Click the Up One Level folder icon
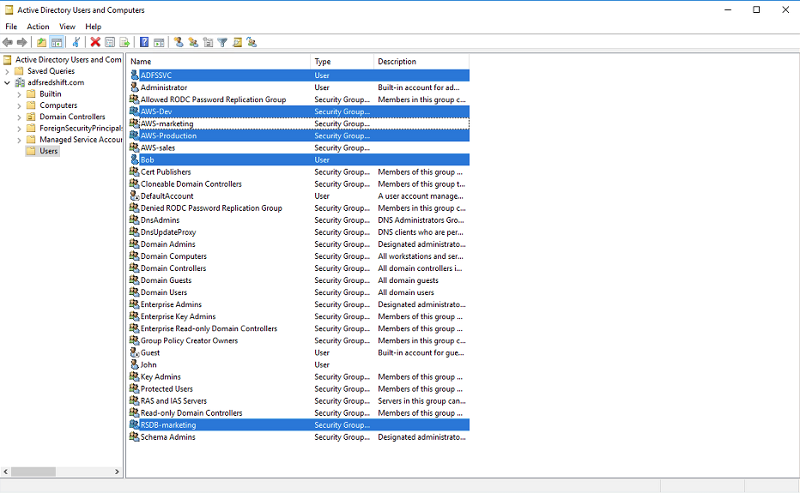Screen dimensions: 800x493 click(41, 42)
